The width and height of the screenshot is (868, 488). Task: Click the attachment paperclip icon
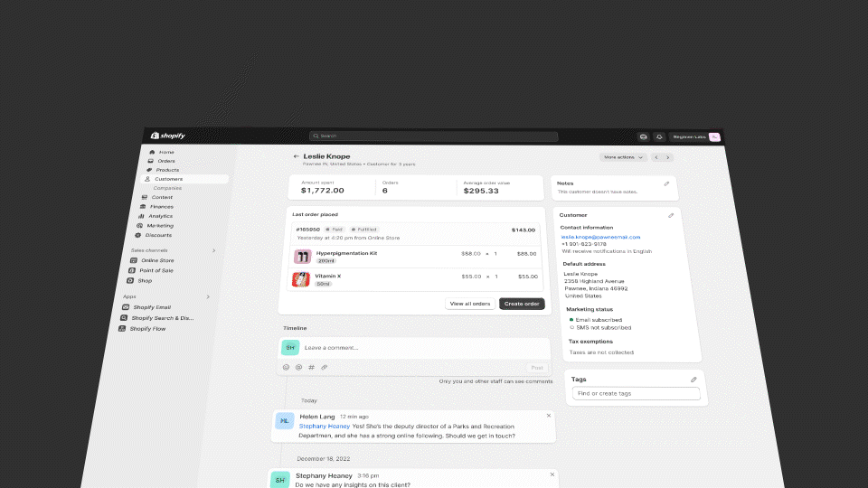click(x=325, y=368)
